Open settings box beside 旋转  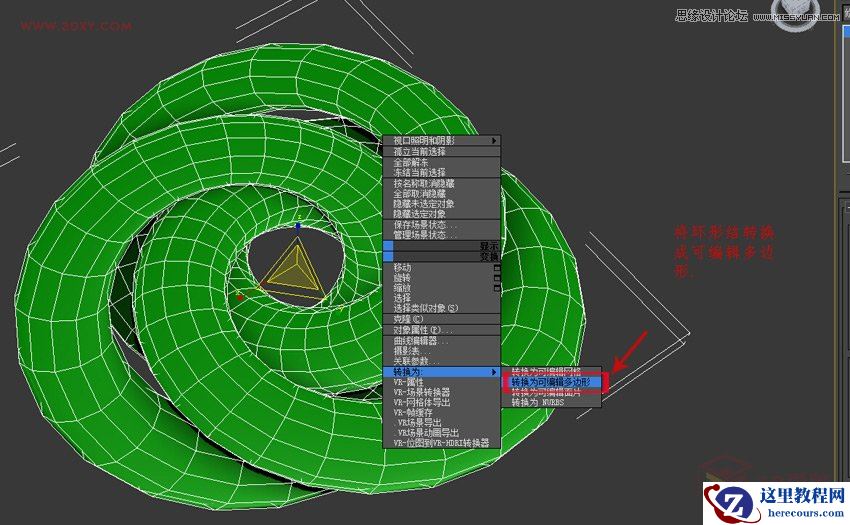pyautogui.click(x=497, y=278)
